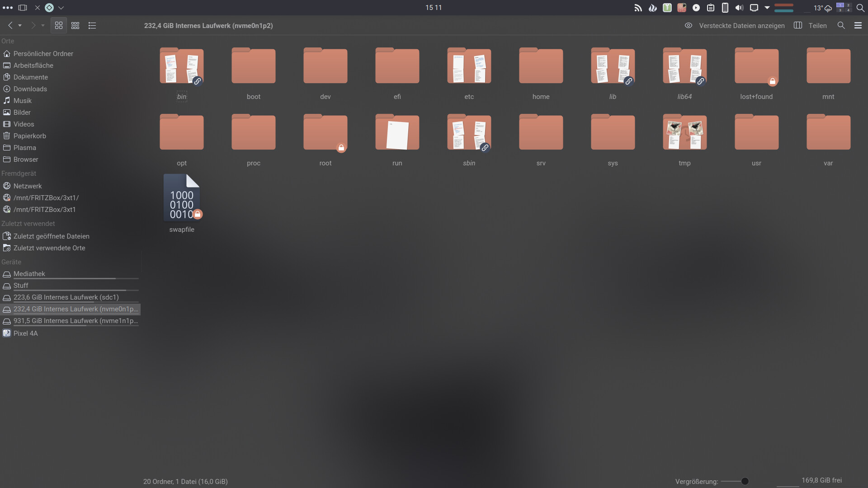The width and height of the screenshot is (868, 488).
Task: Go back with the left arrow
Action: 10,26
